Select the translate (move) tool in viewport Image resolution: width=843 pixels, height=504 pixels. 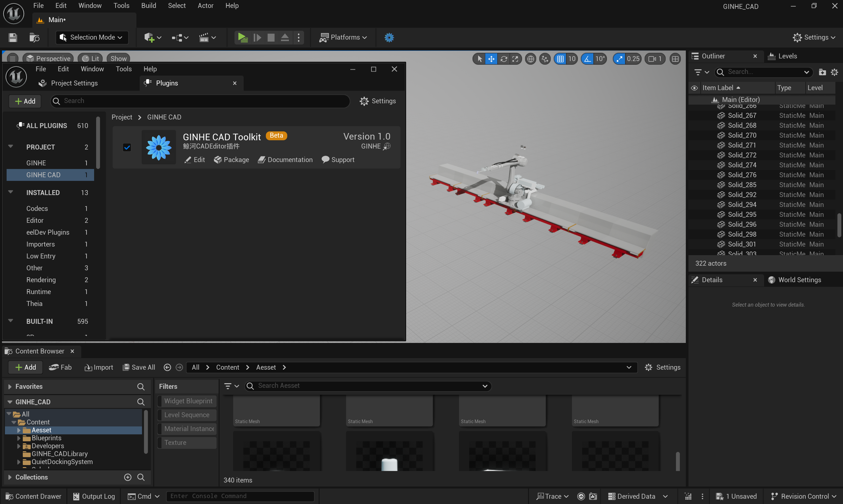[491, 59]
